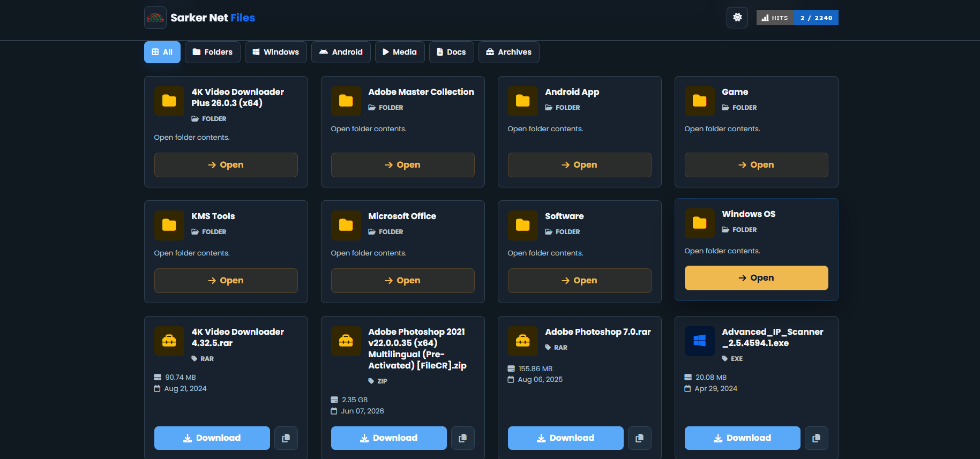Click the Software card title
The width and height of the screenshot is (980, 459).
(564, 216)
